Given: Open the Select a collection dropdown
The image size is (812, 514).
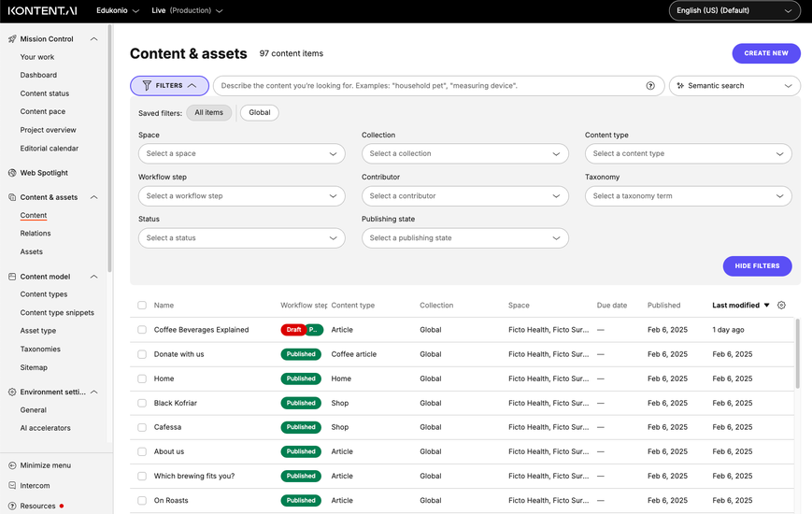Looking at the screenshot, I should (465, 154).
